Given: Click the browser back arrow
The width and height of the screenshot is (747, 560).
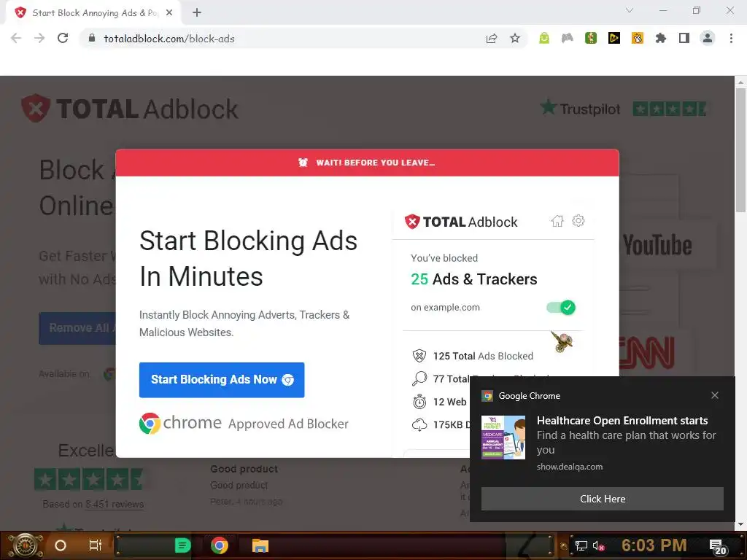Looking at the screenshot, I should click(x=16, y=39).
